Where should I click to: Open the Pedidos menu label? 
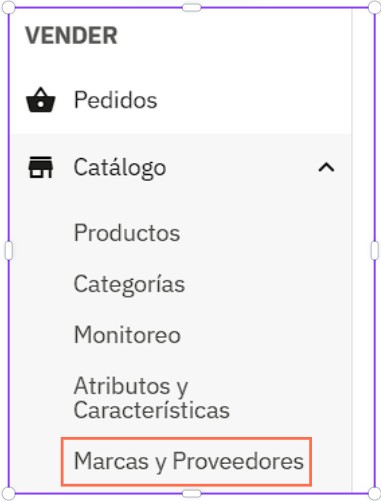(x=115, y=100)
